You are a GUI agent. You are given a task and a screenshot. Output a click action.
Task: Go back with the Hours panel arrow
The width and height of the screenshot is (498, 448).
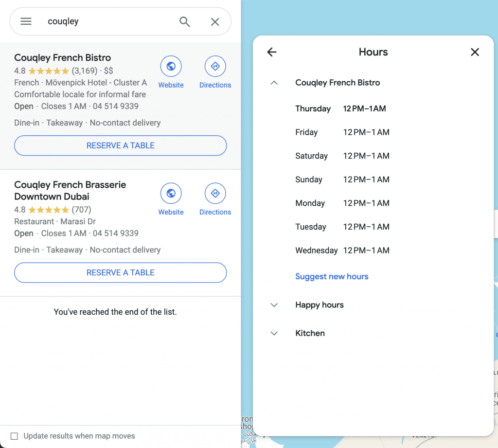pos(272,52)
